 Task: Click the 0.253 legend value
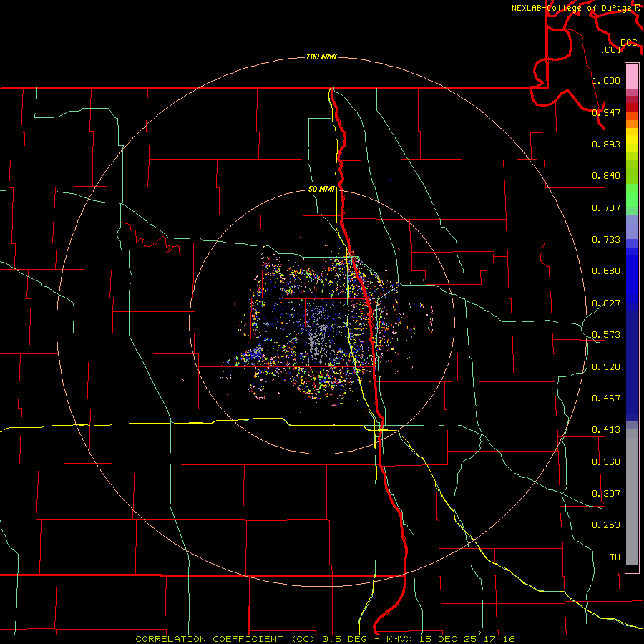pos(606,525)
